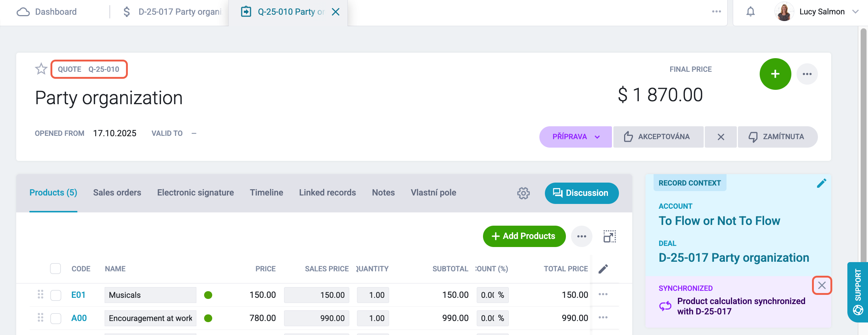Close the Q-25-010 tab
The width and height of the screenshot is (868, 335).
336,12
